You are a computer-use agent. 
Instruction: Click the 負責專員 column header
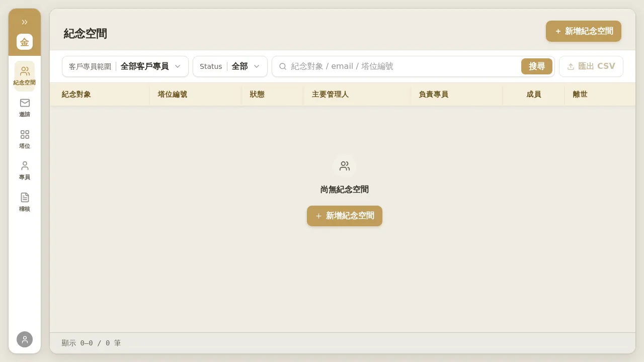(457, 95)
